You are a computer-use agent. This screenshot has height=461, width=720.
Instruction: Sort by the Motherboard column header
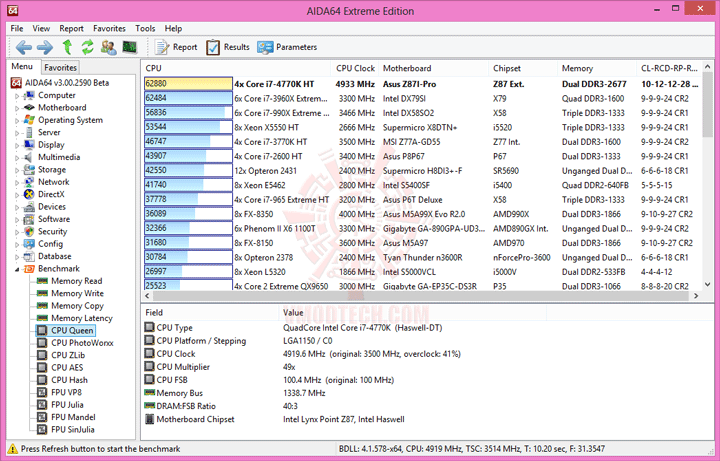point(433,68)
